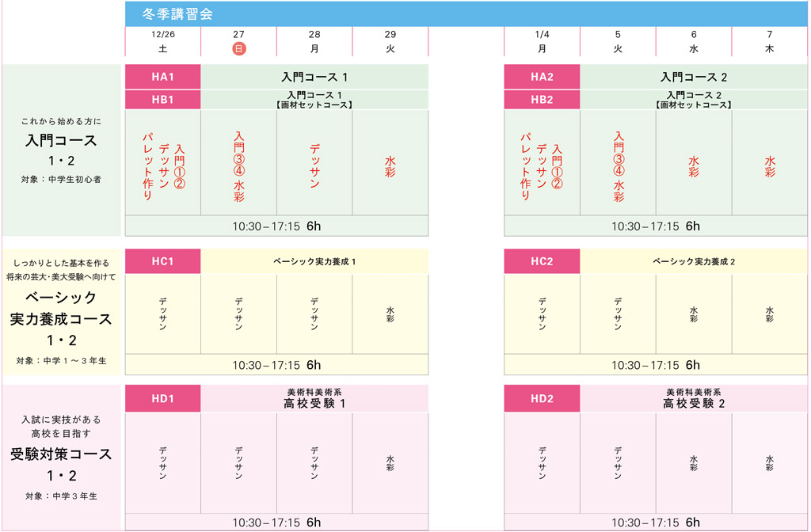
Task: Select the 12/26 土 date column header
Action: (x=163, y=41)
